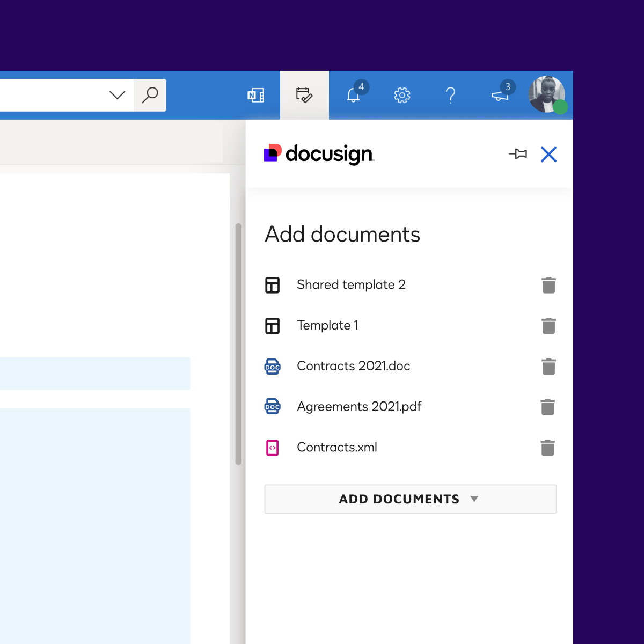Pin the DocuSign panel

pos(518,154)
